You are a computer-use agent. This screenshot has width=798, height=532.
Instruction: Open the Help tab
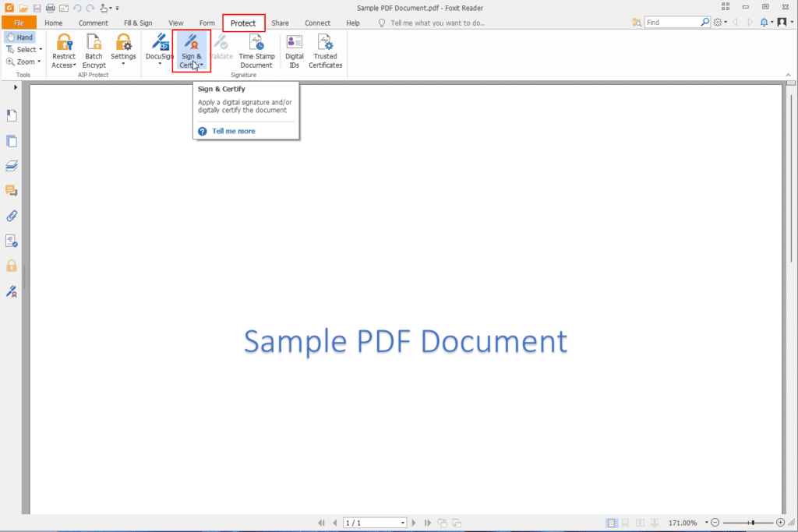(353, 23)
